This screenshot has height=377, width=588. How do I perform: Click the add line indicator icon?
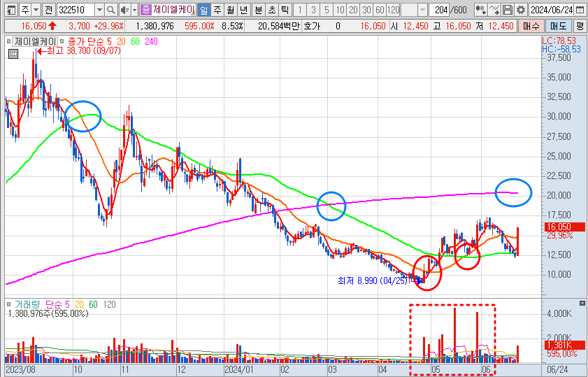[x=494, y=10]
